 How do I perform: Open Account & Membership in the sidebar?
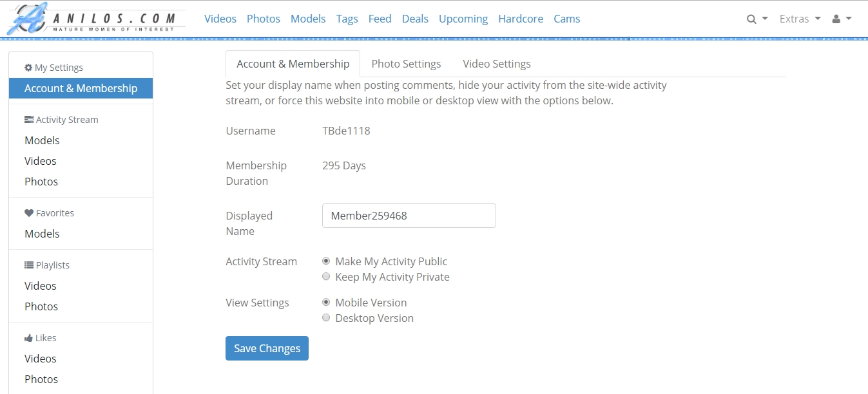81,88
